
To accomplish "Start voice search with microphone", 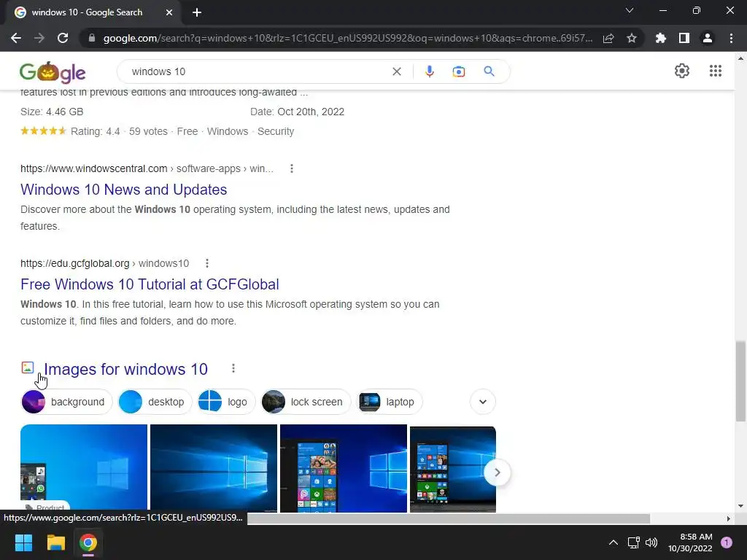I will 429,71.
